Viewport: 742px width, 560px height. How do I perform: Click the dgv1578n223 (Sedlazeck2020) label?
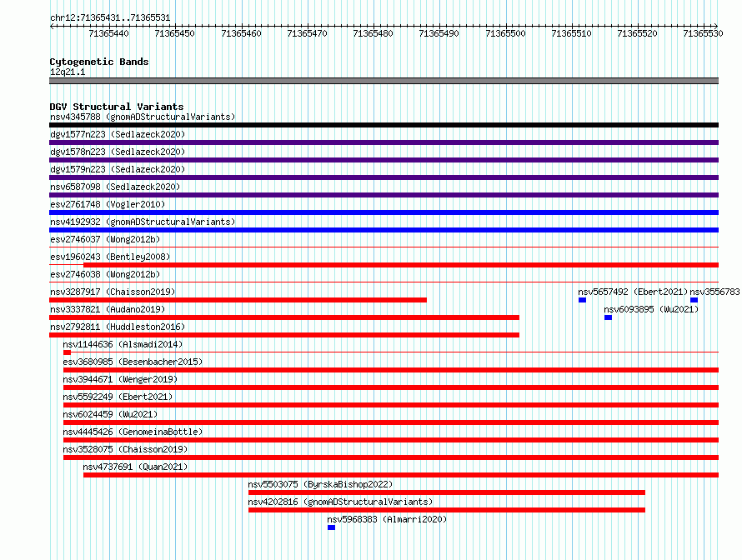118,152
